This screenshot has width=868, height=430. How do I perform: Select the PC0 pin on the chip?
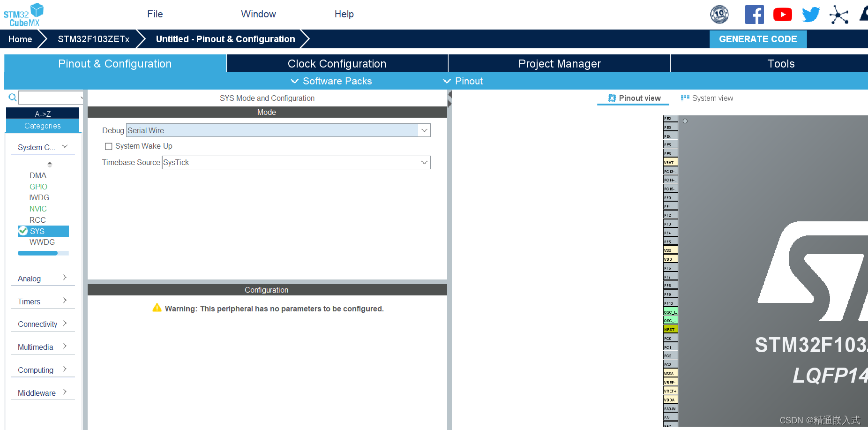(x=670, y=338)
